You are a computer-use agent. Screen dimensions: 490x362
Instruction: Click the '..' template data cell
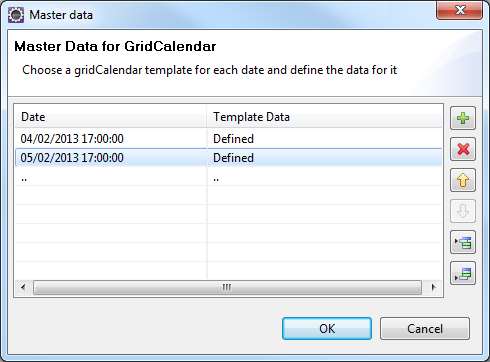[324, 177]
